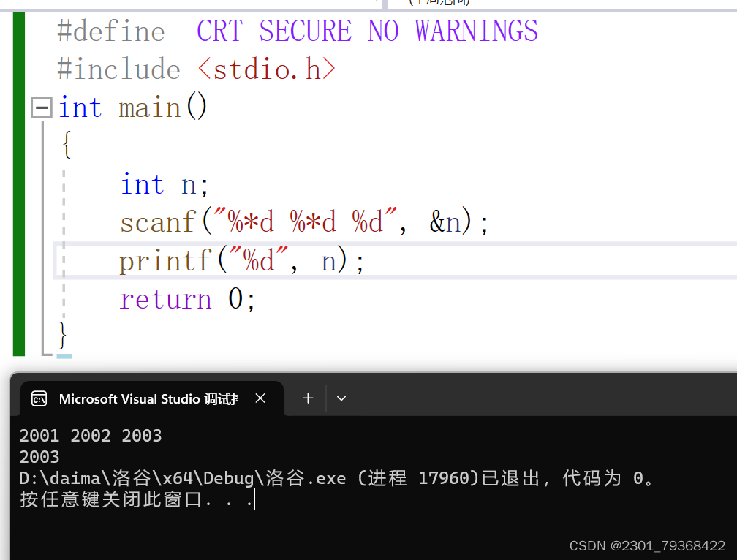Close the 调试控制台 terminal tab
This screenshot has height=560, width=737.
pos(260,398)
